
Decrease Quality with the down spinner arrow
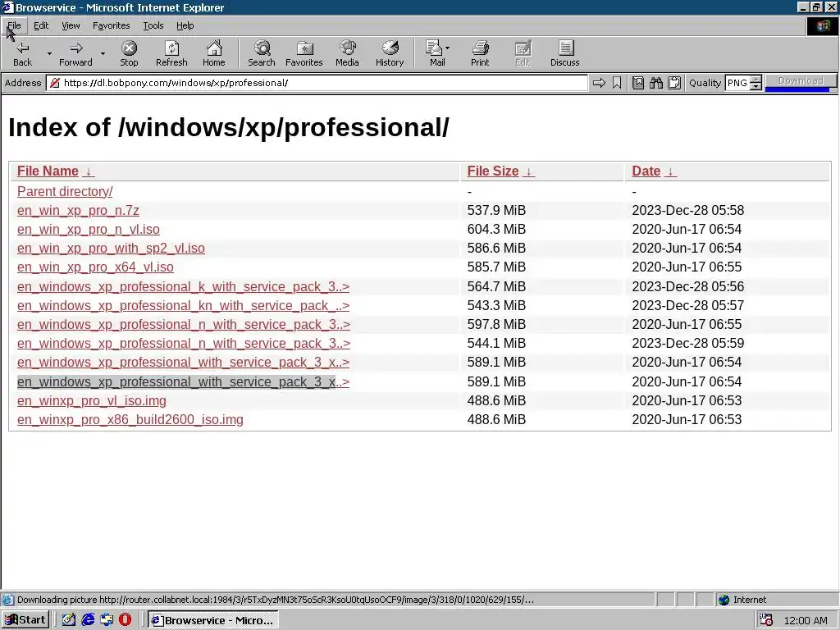756,86
